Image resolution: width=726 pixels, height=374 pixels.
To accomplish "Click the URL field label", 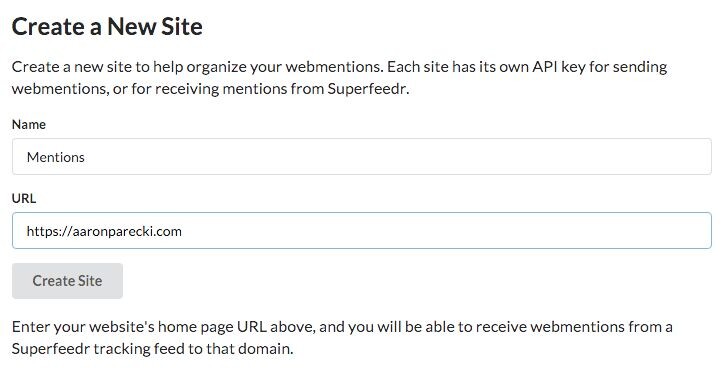I will 24,198.
